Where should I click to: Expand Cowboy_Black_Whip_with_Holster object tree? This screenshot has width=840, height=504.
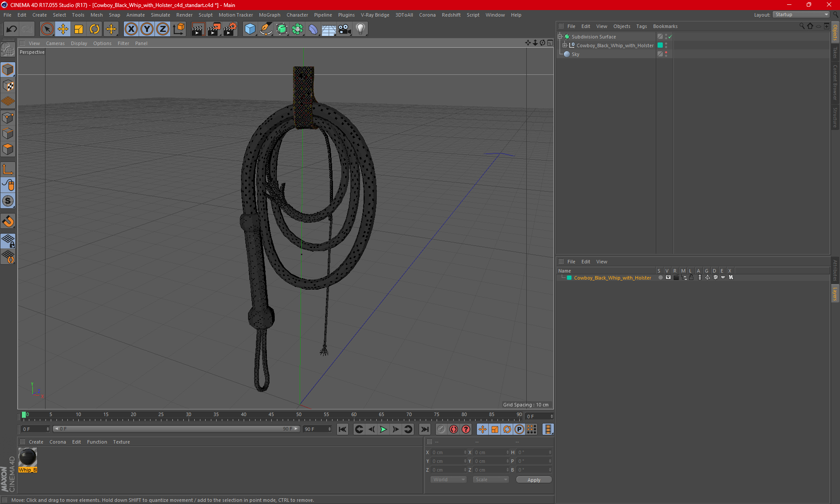coord(564,45)
